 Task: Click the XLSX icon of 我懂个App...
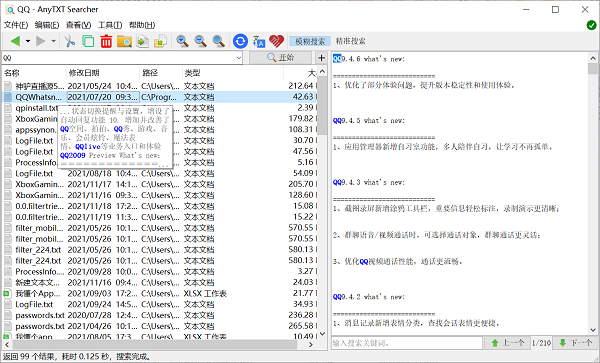pyautogui.click(x=7, y=293)
